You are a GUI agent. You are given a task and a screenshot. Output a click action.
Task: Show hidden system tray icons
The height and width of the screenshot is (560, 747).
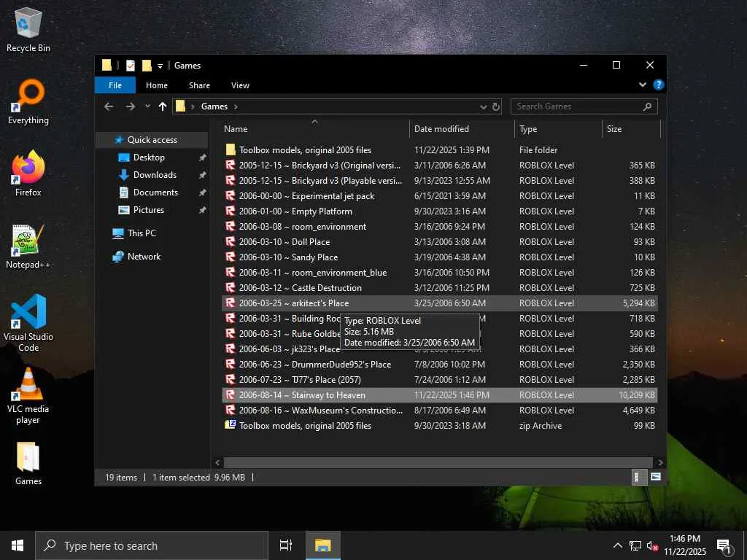tap(617, 545)
